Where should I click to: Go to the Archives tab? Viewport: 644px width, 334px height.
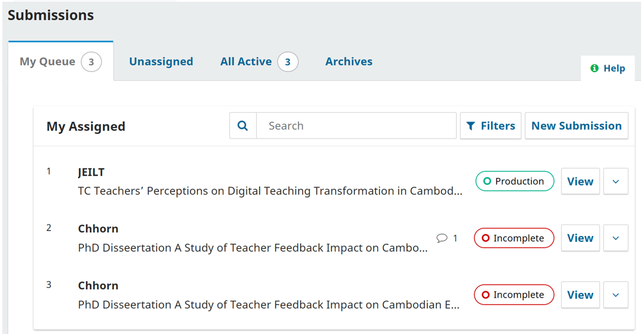(349, 62)
